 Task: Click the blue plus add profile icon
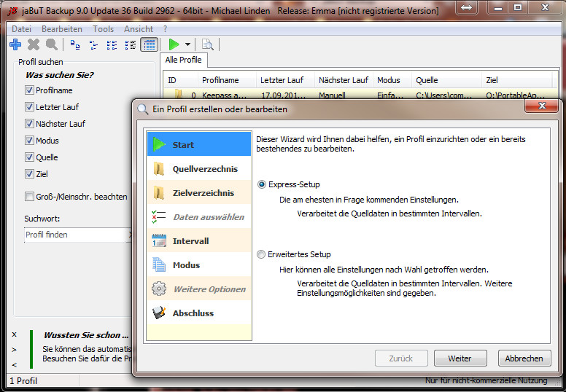point(15,44)
